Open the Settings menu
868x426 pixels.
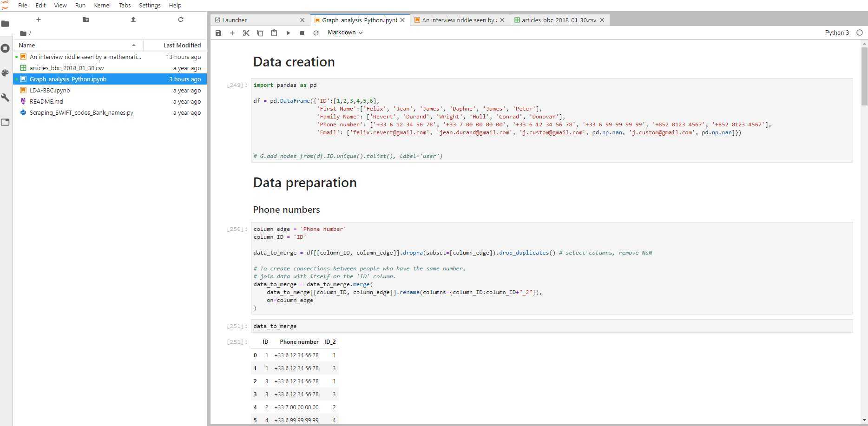point(150,5)
